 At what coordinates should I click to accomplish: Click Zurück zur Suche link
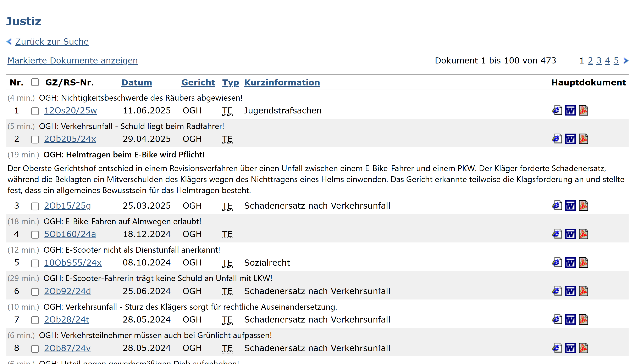tap(52, 42)
